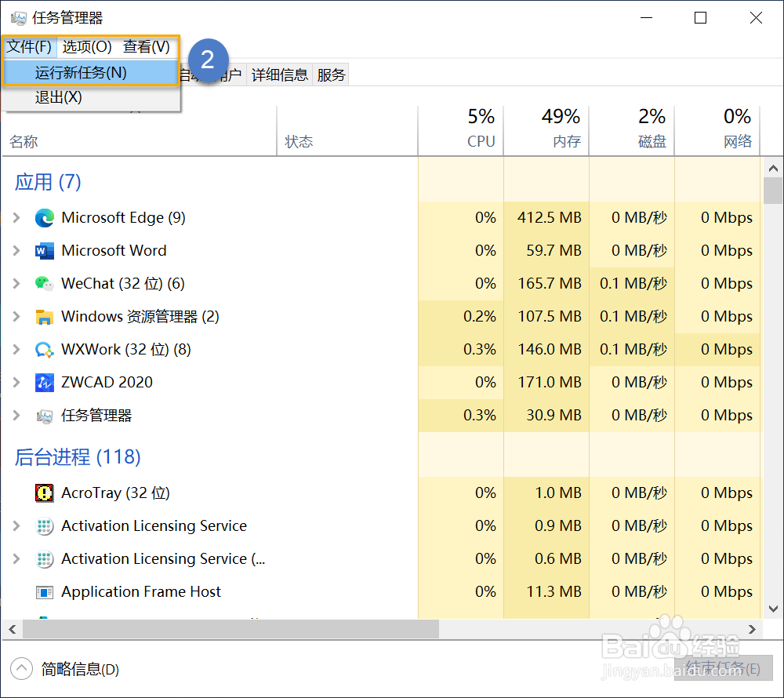Click the horizontal scrollbar right arrow
This screenshot has width=784, height=698.
tap(752, 629)
